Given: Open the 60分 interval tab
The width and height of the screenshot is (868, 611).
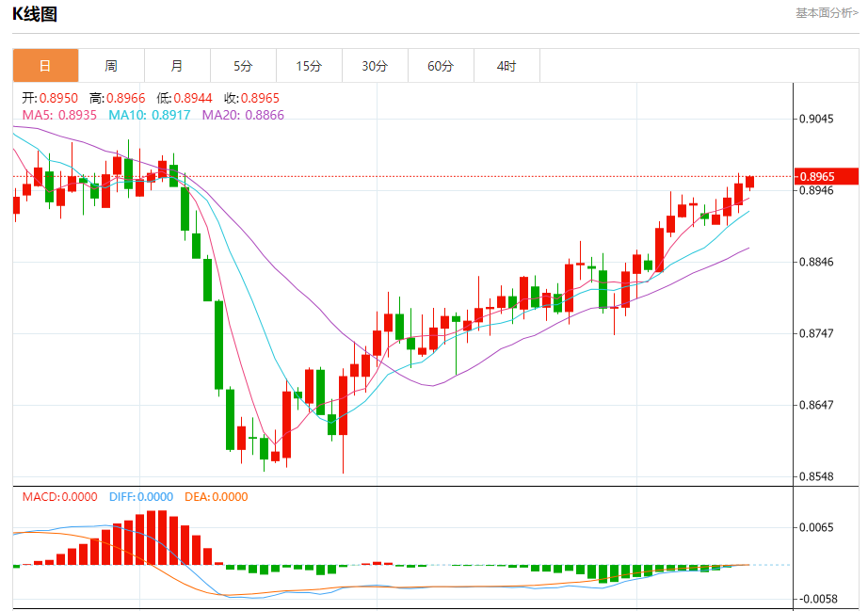Looking at the screenshot, I should [441, 66].
